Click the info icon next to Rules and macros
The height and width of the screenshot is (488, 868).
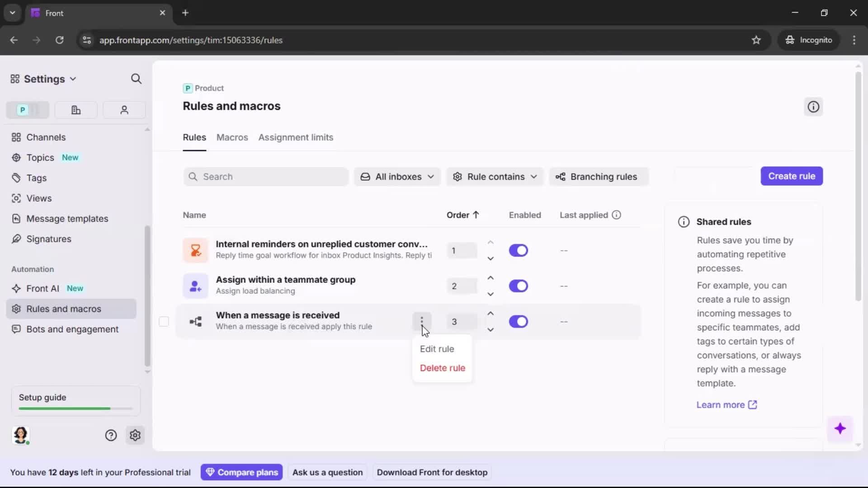click(x=813, y=107)
